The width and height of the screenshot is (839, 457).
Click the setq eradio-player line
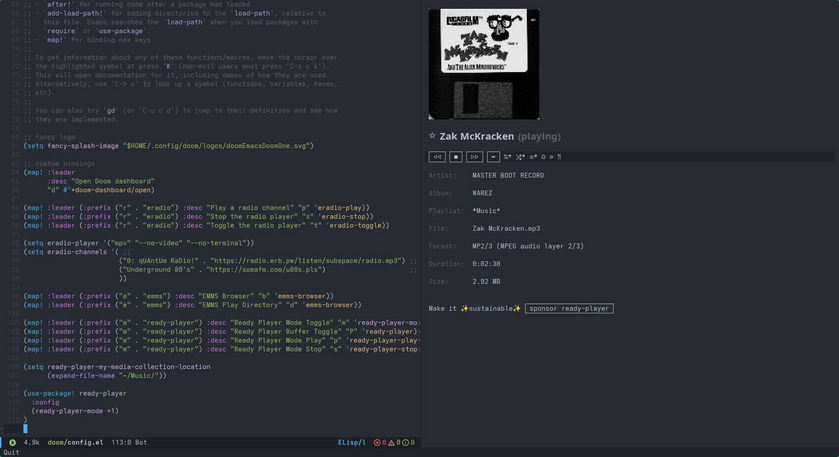(x=139, y=243)
